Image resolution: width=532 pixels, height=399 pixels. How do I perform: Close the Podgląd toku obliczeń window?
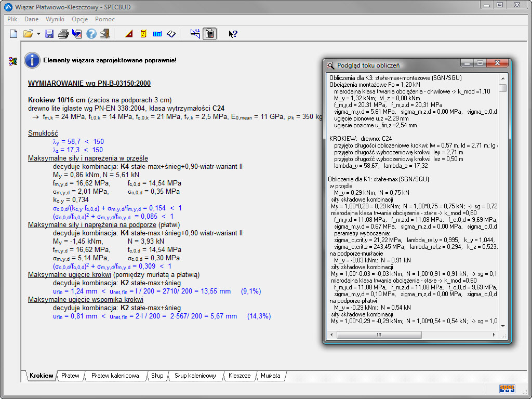click(x=498, y=63)
